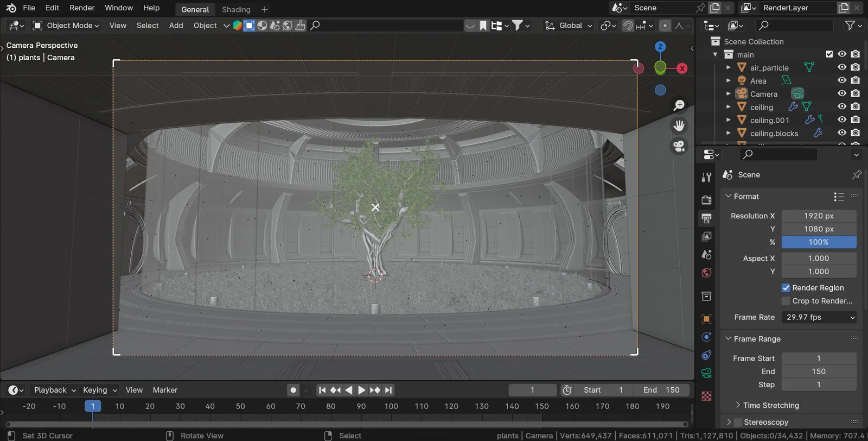Open the Object Constraints properties tab
868x441 pixels.
[706, 355]
